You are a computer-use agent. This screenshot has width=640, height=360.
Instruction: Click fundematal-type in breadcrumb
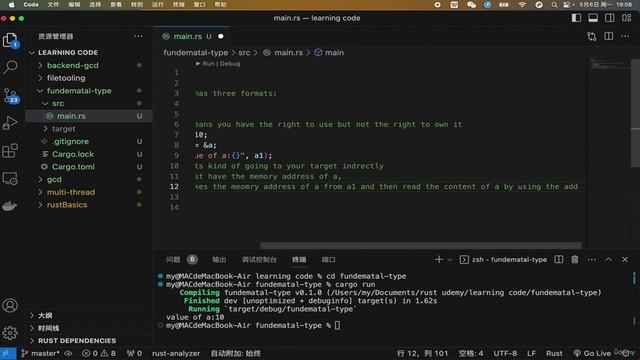click(196, 53)
